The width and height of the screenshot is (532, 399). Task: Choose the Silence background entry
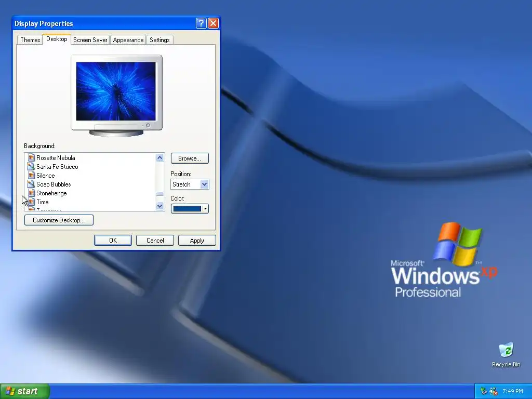[x=46, y=176]
